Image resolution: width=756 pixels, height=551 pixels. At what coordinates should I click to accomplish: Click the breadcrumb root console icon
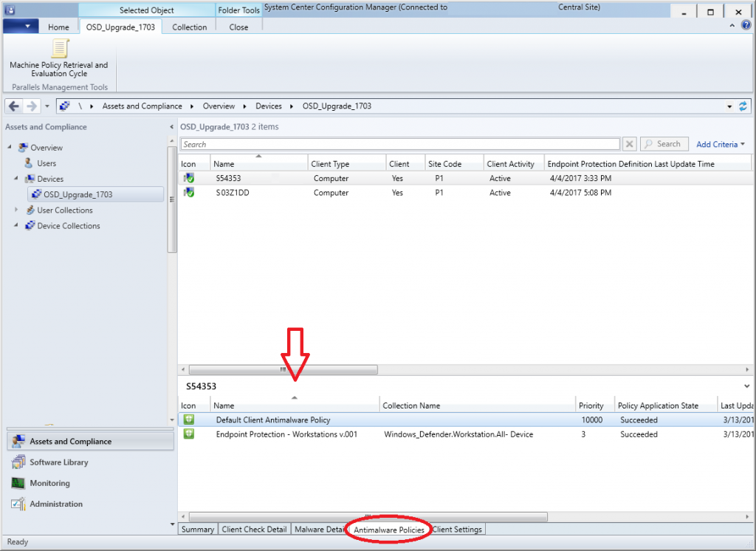[x=65, y=106]
